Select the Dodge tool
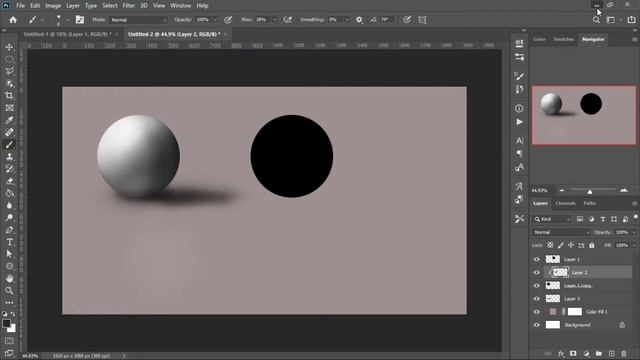The image size is (640, 360). 9,218
